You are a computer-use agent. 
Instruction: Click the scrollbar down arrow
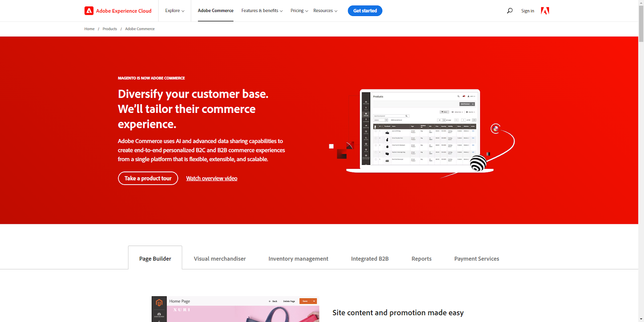pos(641,319)
